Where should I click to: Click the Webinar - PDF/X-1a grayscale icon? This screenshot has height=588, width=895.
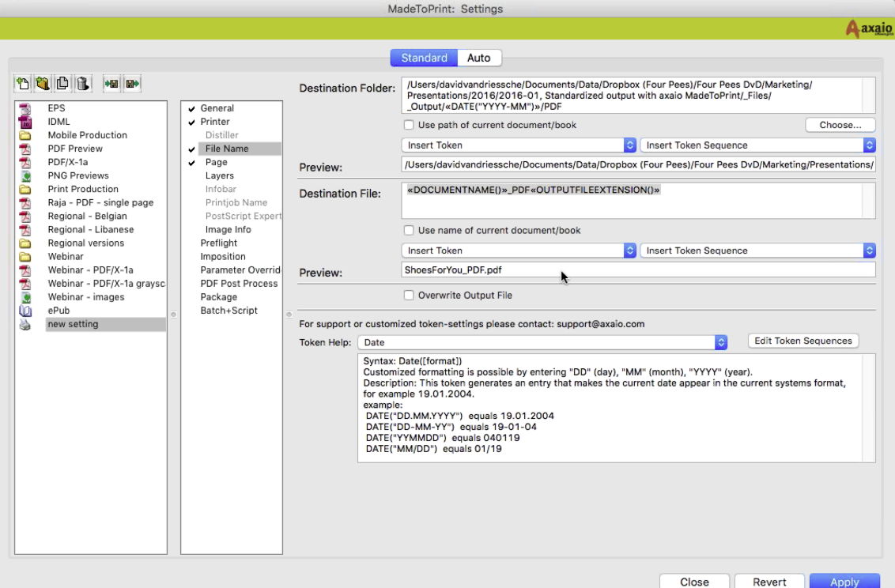25,284
